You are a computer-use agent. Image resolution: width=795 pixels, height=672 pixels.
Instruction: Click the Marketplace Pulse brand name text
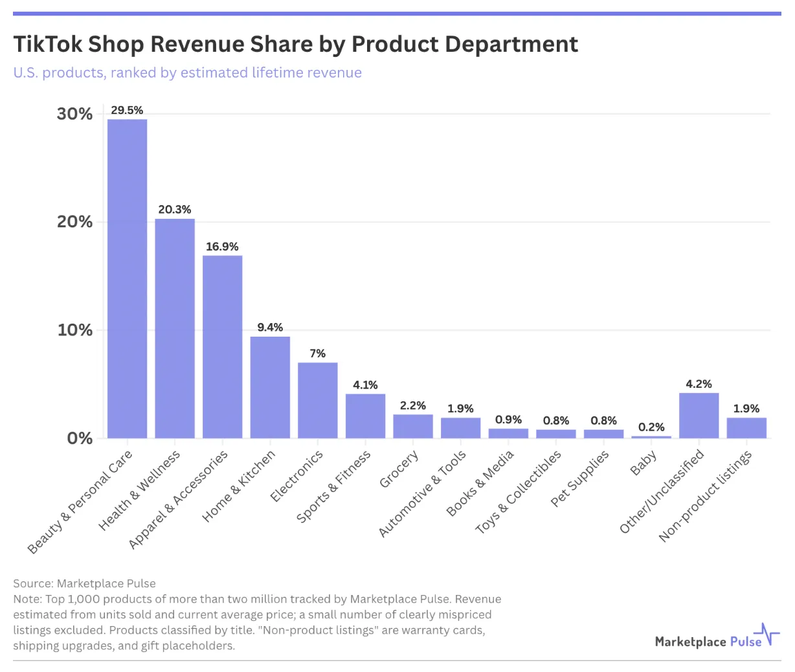708,642
